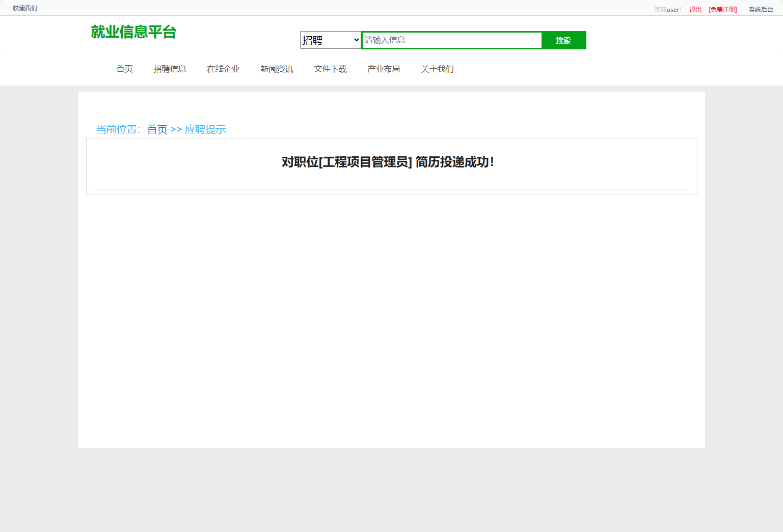Select 应聘提示 in the breadcrumb
Viewport: 783px width, 532px height.
coord(205,129)
